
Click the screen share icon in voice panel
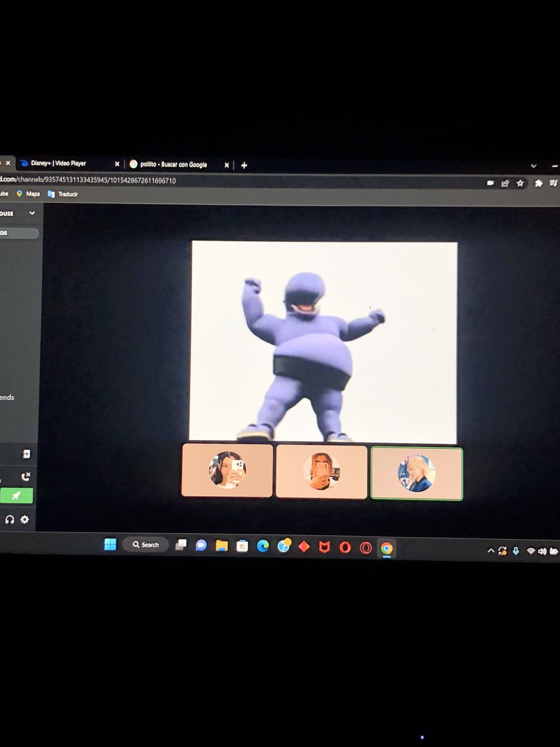26,454
